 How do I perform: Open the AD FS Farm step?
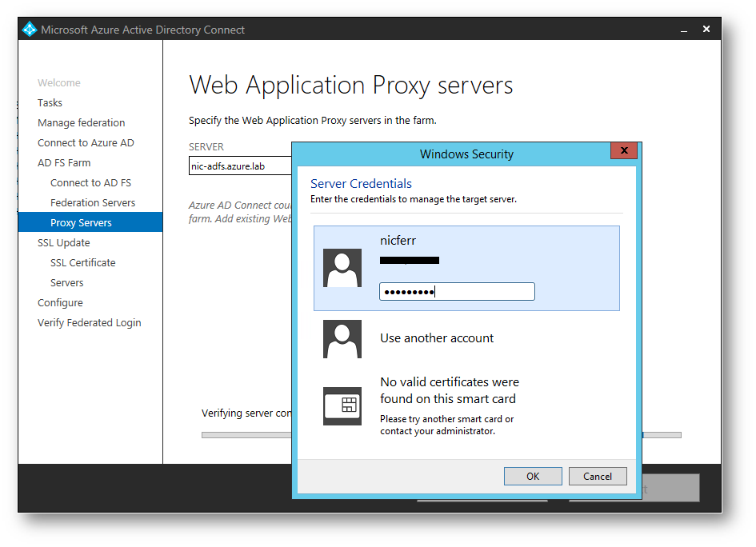click(x=64, y=163)
